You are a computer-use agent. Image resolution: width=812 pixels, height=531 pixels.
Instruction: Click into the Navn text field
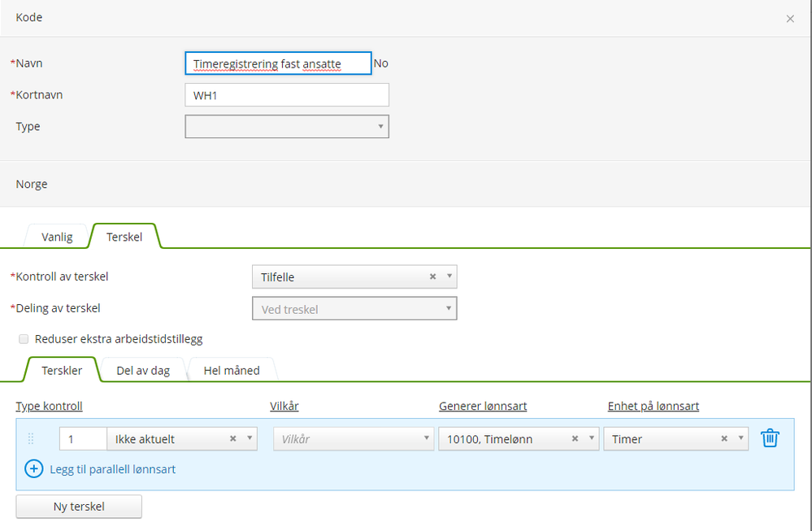[x=278, y=63]
